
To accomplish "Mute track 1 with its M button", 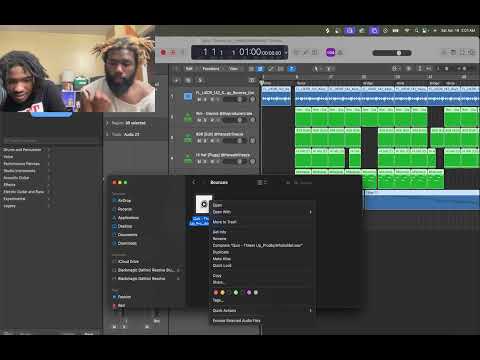I will [199, 99].
